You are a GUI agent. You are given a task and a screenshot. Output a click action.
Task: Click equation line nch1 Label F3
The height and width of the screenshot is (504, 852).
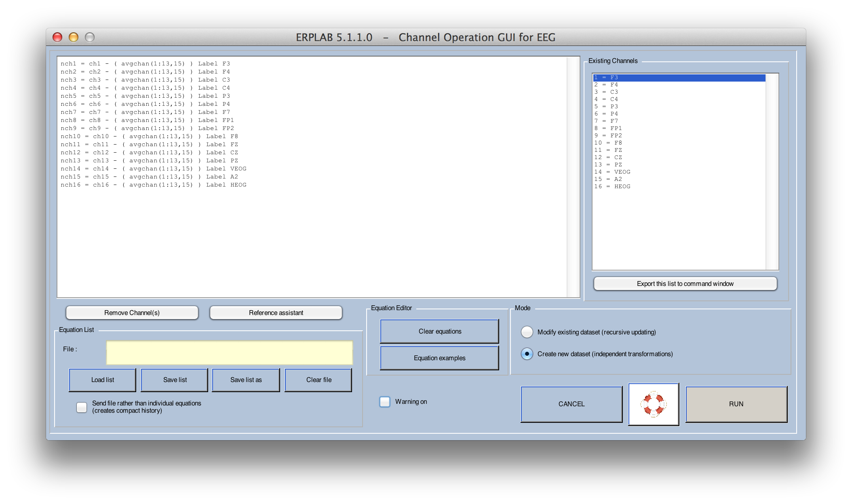pyautogui.click(x=145, y=64)
